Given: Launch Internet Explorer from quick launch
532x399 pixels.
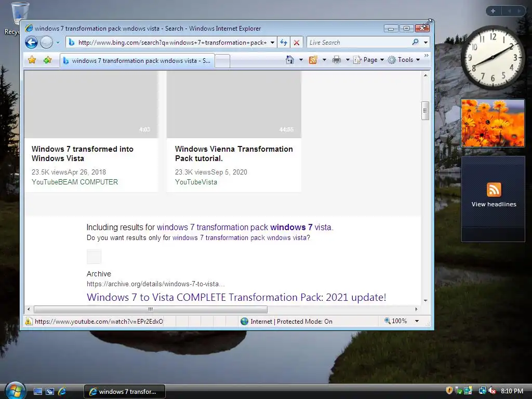Looking at the screenshot, I should 62,392.
